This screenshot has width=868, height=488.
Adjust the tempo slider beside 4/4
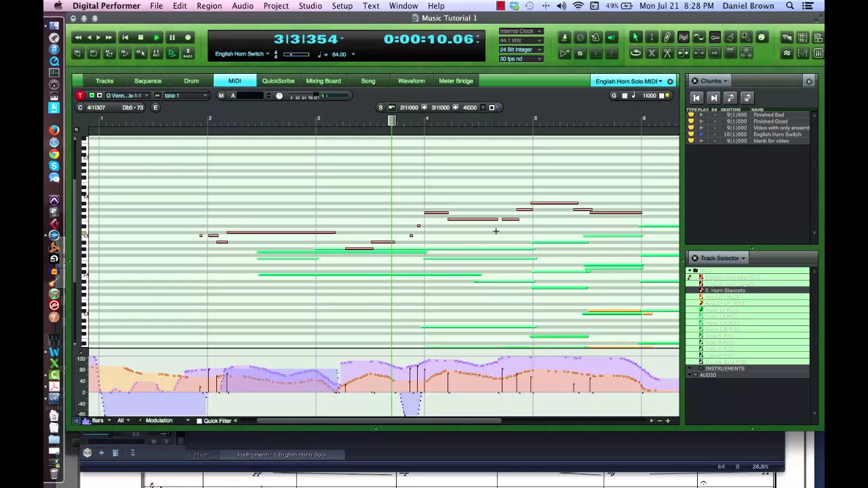pyautogui.click(x=296, y=54)
